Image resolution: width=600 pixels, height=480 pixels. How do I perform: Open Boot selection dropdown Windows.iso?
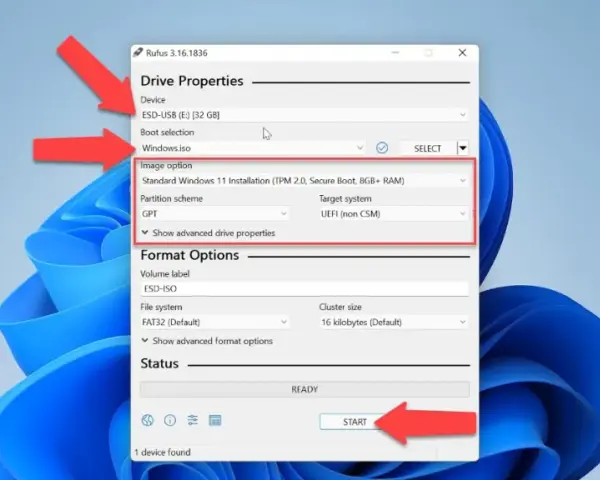point(253,148)
